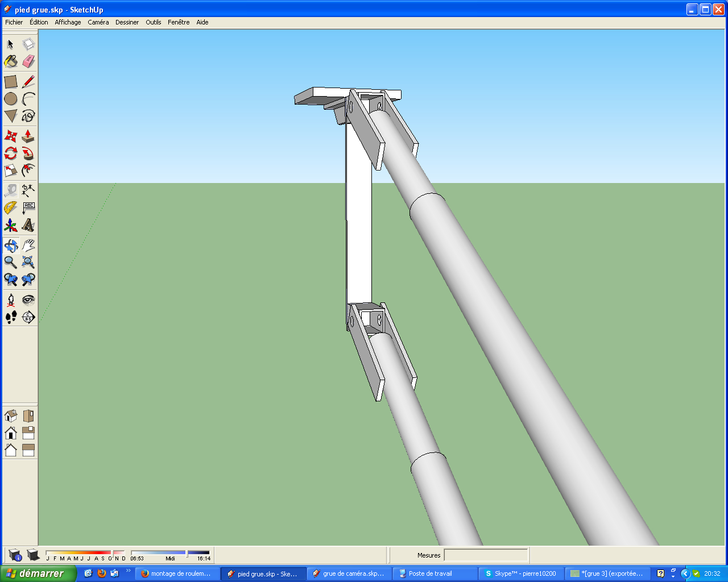Select the ABC Text label tool
The height and width of the screenshot is (582, 728).
[28, 208]
